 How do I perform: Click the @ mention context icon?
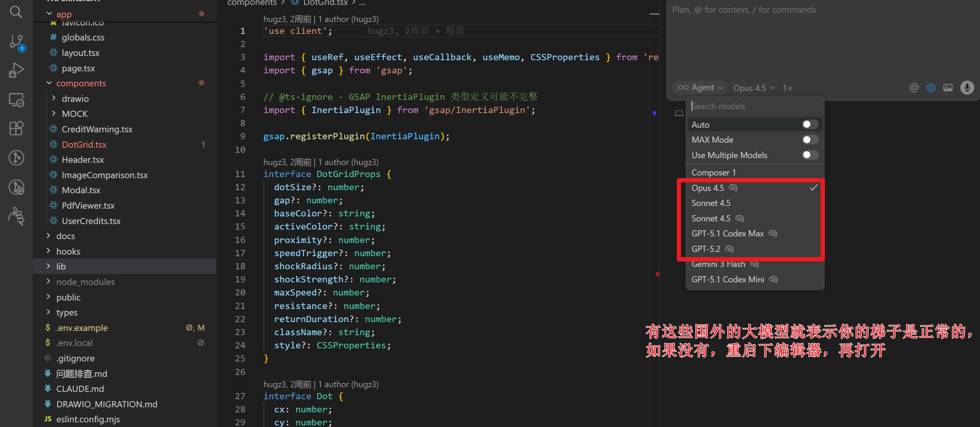click(x=914, y=88)
